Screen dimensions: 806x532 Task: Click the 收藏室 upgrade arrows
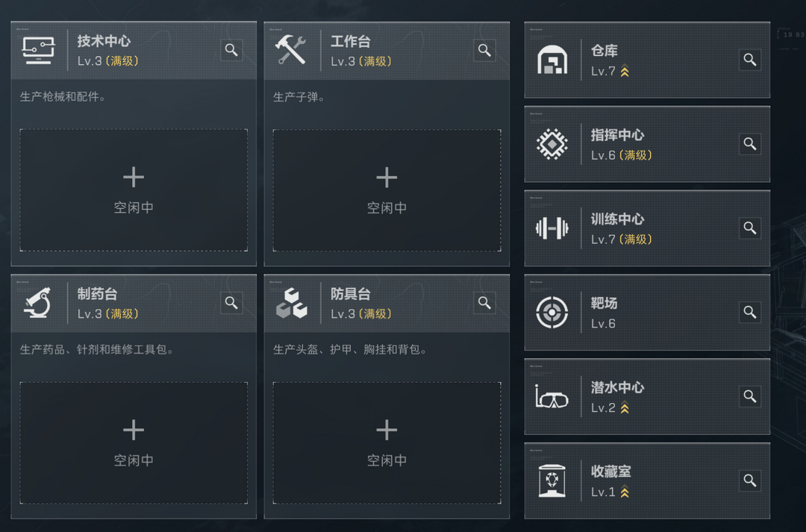point(625,492)
